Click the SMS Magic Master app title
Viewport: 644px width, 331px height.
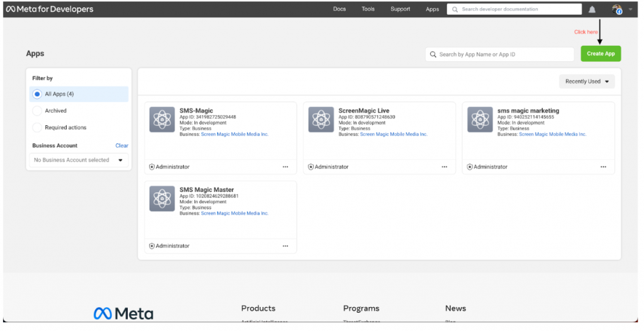(x=206, y=189)
